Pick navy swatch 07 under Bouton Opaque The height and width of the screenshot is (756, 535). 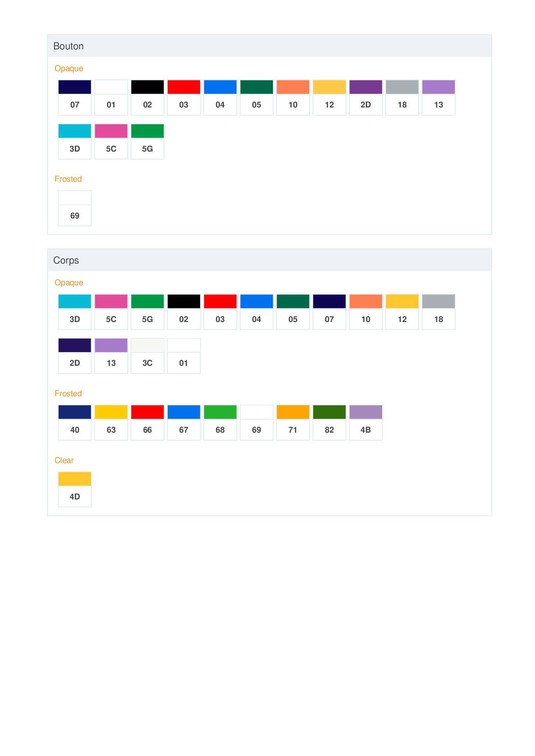point(75,97)
